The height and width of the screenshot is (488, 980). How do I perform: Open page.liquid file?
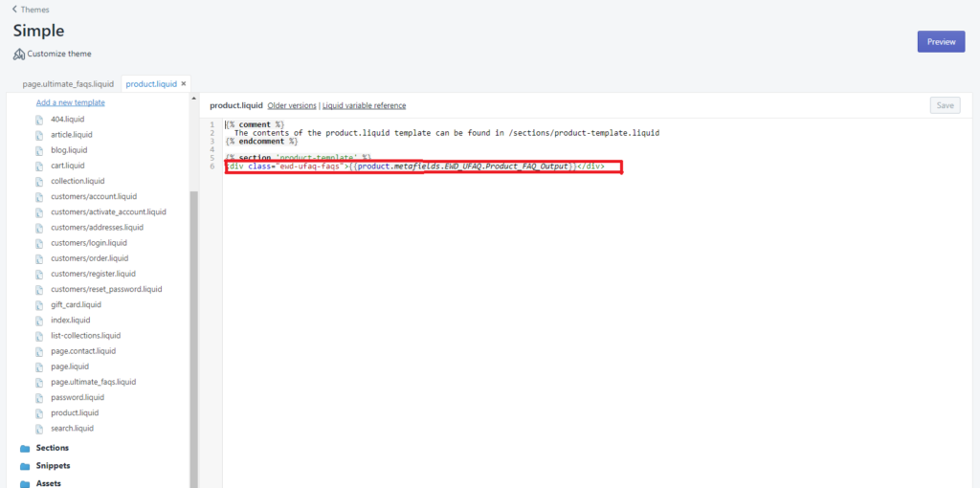coord(70,366)
